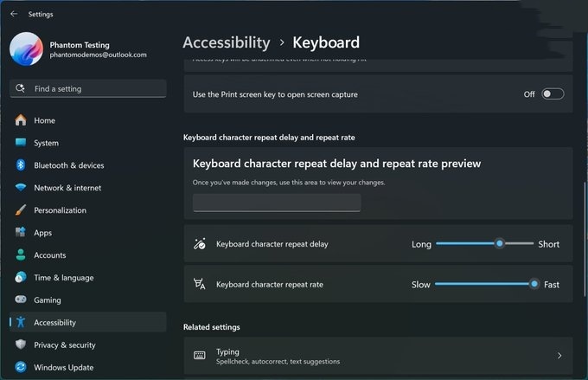Click the Accessibility figure icon
588x380 pixels.
coord(21,322)
